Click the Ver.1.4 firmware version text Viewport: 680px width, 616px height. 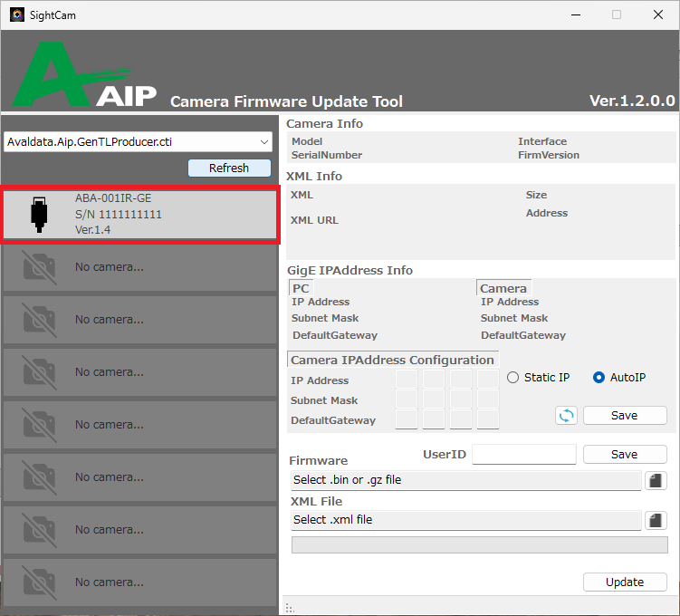click(92, 230)
